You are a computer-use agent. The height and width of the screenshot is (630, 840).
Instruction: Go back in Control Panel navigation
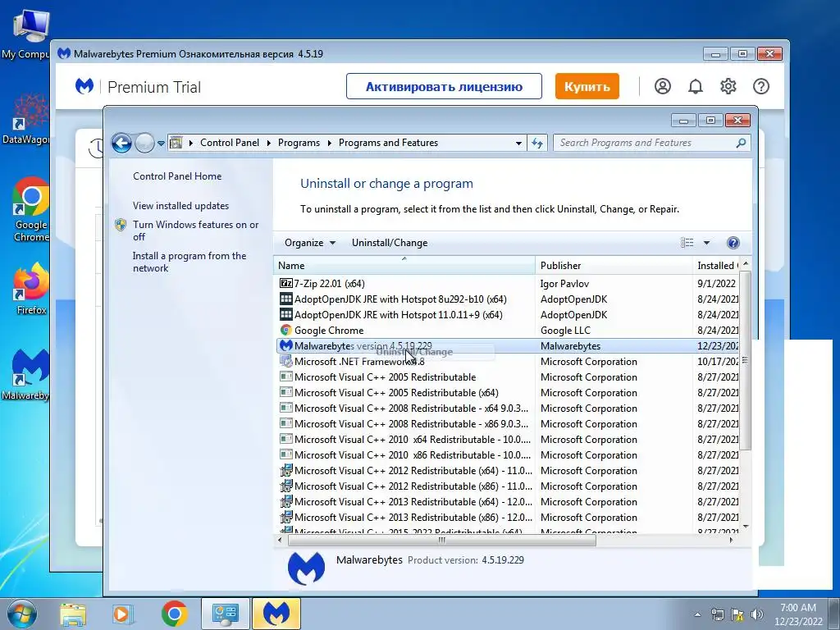[x=121, y=143]
